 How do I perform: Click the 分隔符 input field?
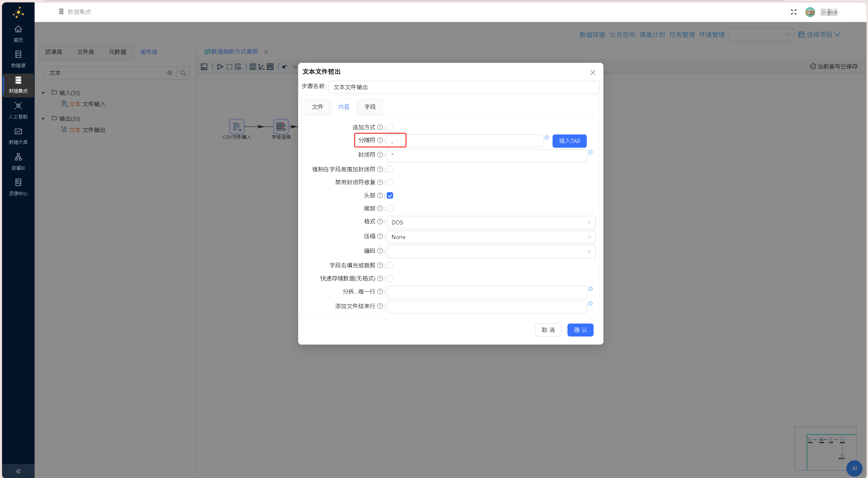click(465, 141)
